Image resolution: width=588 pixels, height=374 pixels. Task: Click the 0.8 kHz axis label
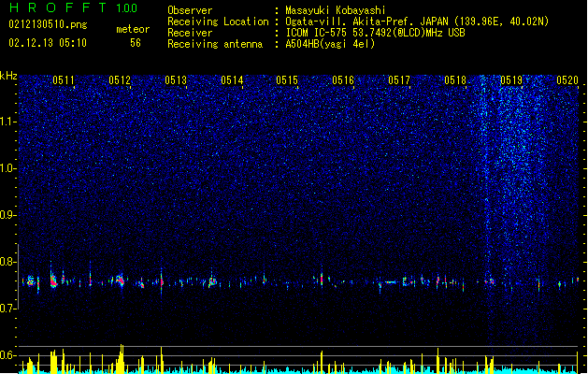tap(8, 262)
